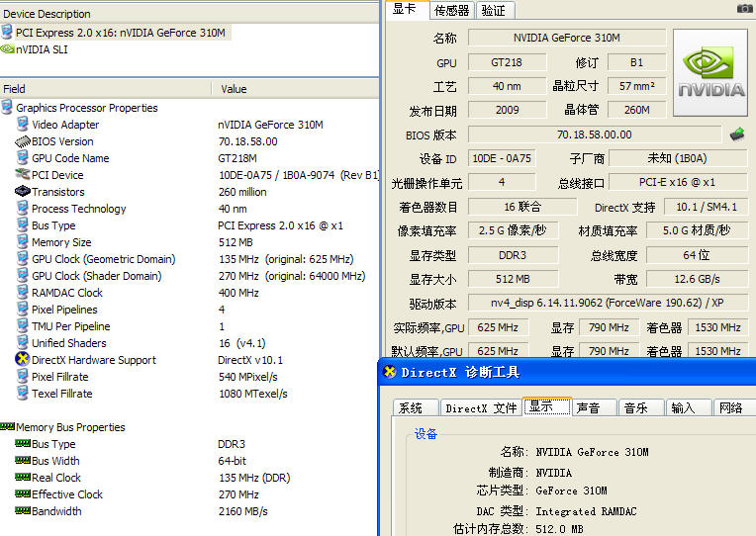Click the Transistors chip icon
The height and width of the screenshot is (536, 756).
[22, 192]
